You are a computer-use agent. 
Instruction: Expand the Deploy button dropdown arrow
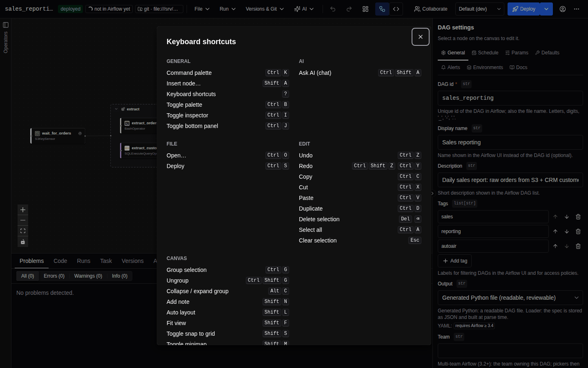click(x=546, y=9)
